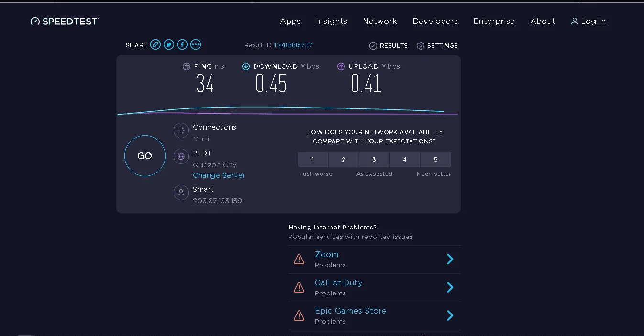The width and height of the screenshot is (644, 336).
Task: Click Epic Games Store warning icon
Action: (299, 315)
